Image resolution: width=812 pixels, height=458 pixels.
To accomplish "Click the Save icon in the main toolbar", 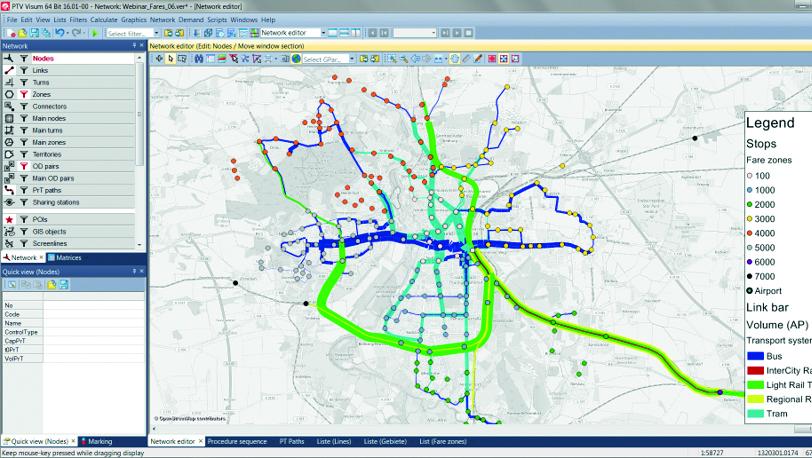I will pos(35,33).
